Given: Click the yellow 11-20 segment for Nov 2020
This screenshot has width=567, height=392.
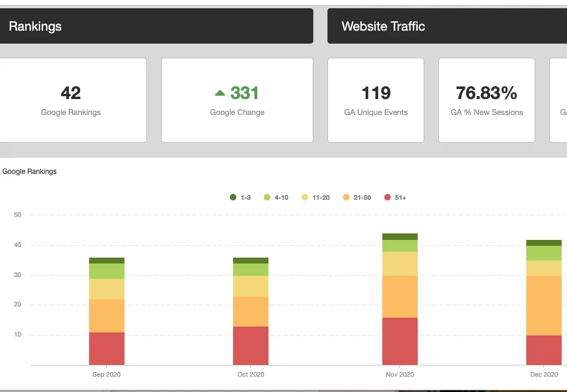Looking at the screenshot, I should point(400,263).
